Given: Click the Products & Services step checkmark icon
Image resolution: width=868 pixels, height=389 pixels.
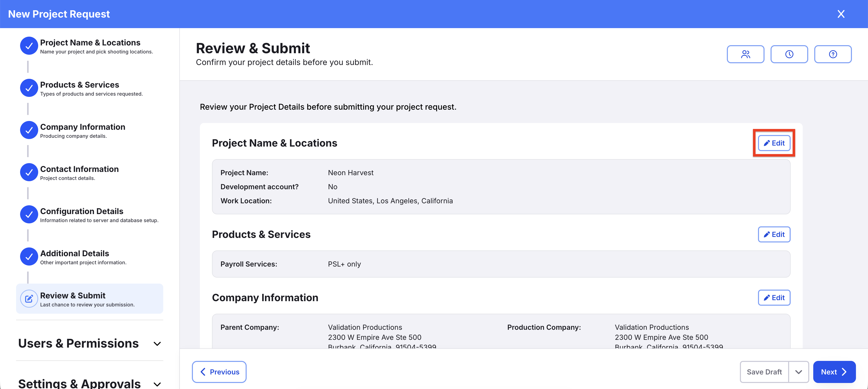Looking at the screenshot, I should [x=29, y=88].
